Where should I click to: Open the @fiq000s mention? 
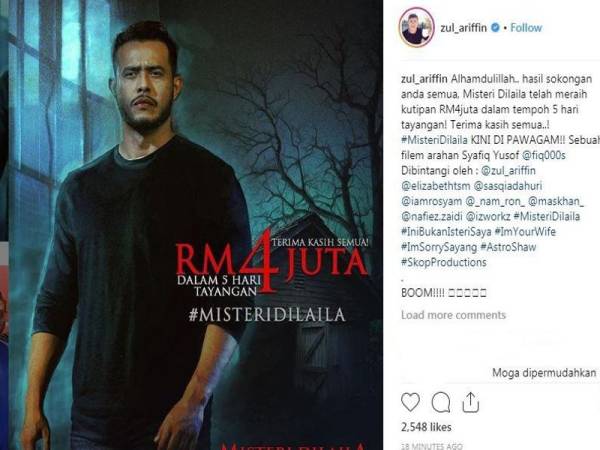coord(544,155)
